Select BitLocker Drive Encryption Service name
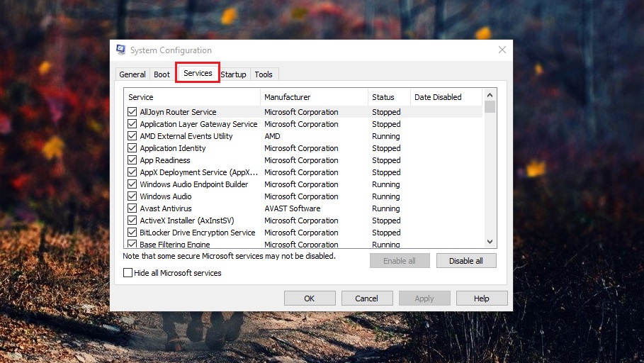Viewport: 644px width, 363px height. pos(197,233)
